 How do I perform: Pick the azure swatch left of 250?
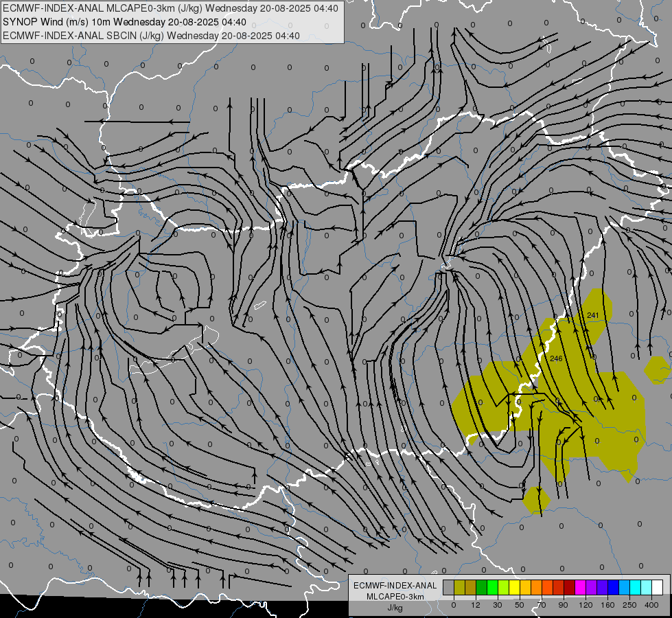pyautogui.click(x=625, y=587)
